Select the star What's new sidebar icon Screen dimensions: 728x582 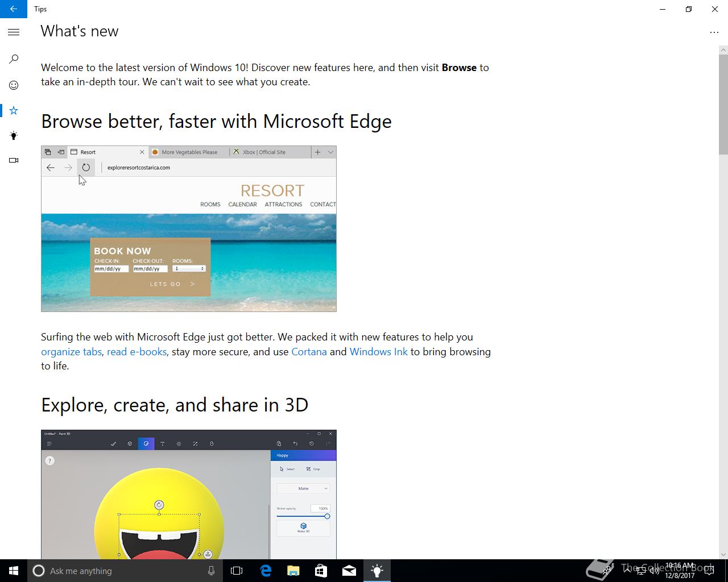coord(14,110)
